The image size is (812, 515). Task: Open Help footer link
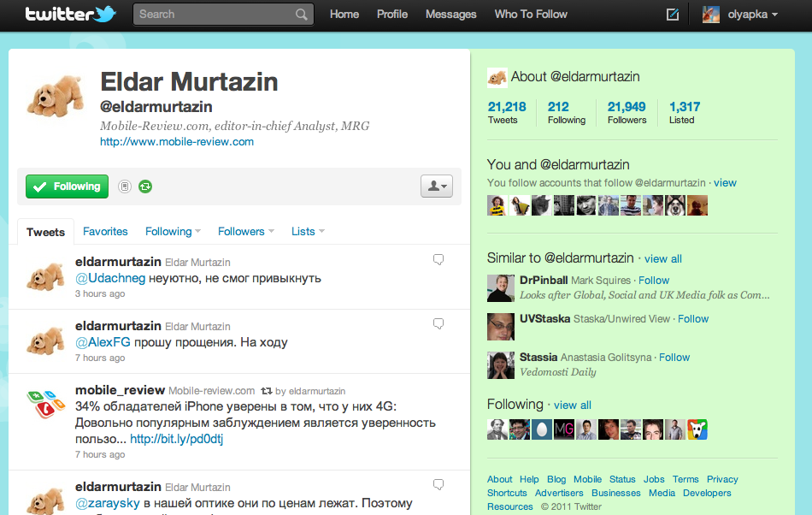(529, 479)
